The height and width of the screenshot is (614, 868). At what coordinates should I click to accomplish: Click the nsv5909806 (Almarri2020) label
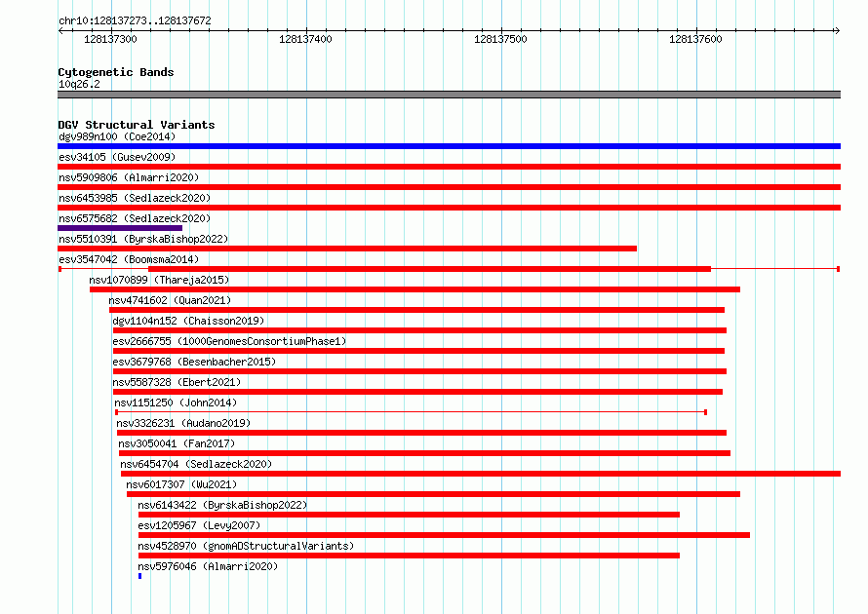129,177
